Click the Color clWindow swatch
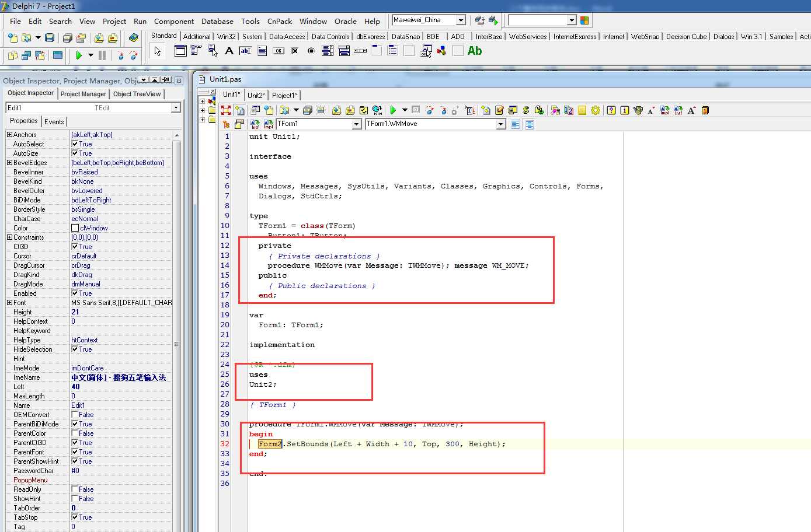 click(75, 228)
